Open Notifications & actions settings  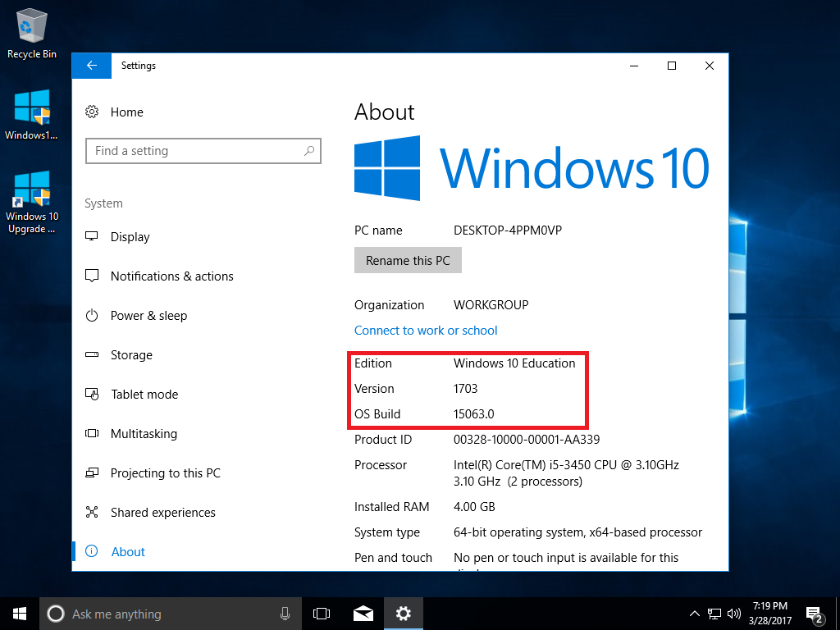(171, 276)
